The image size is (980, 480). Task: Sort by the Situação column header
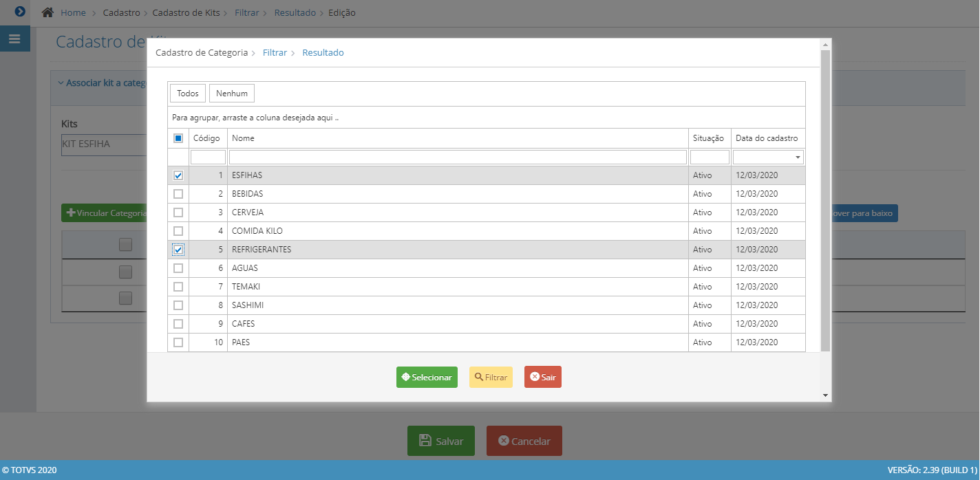[x=708, y=138]
